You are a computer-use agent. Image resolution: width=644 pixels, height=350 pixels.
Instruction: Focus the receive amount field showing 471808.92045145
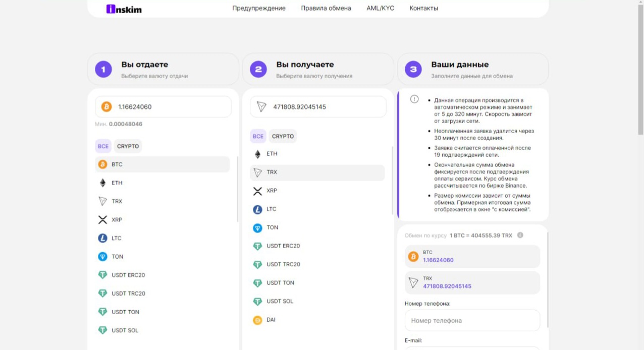point(318,107)
